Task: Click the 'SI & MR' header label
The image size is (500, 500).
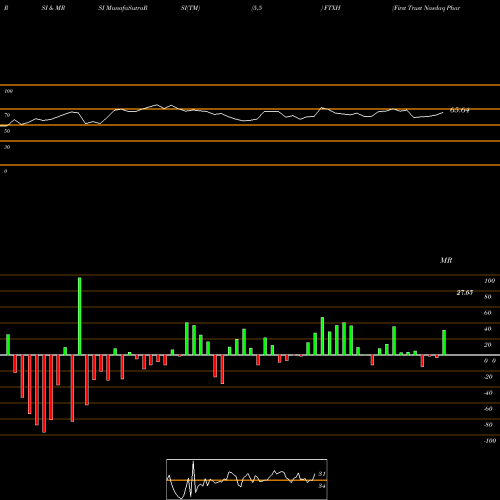Action: (53, 8)
